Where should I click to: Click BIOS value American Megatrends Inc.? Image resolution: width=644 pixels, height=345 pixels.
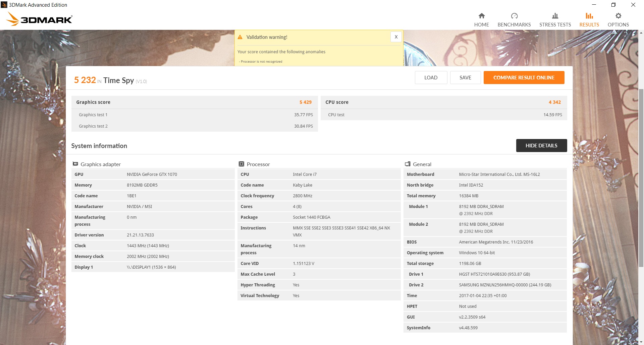pyautogui.click(x=496, y=242)
